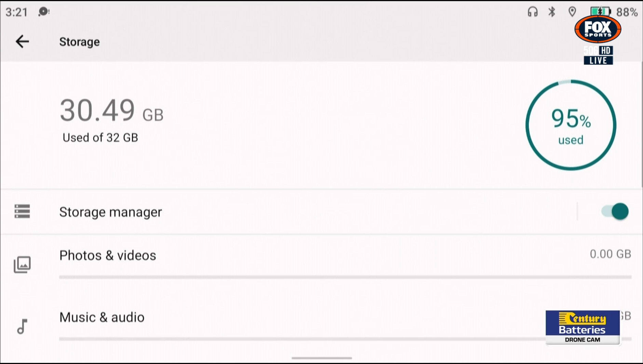Tap the location pin status icon
The width and height of the screenshot is (643, 364).
coord(572,12)
